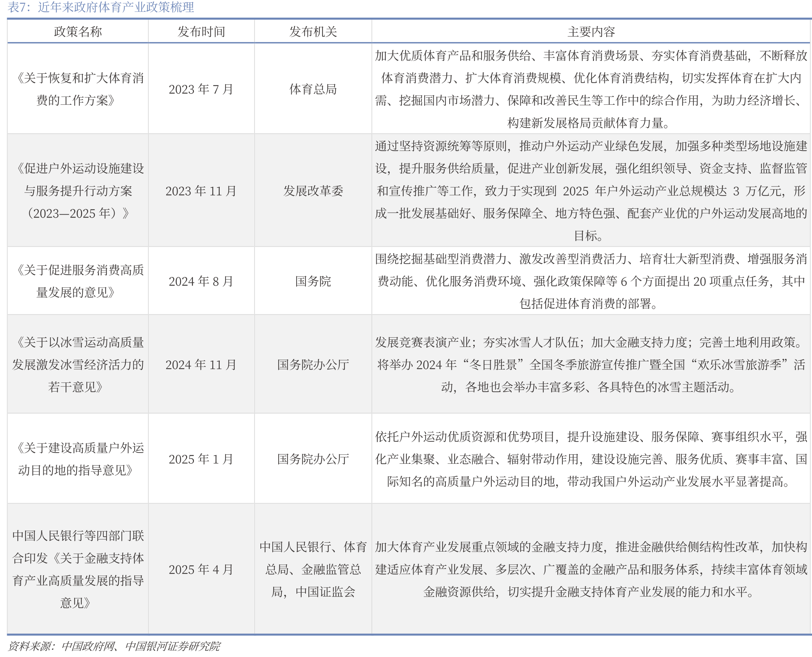
Task: Click policy name 《关于以冰雪运动高质量发展激发冰雪经济活力的若干意见》
Action: coord(78,364)
